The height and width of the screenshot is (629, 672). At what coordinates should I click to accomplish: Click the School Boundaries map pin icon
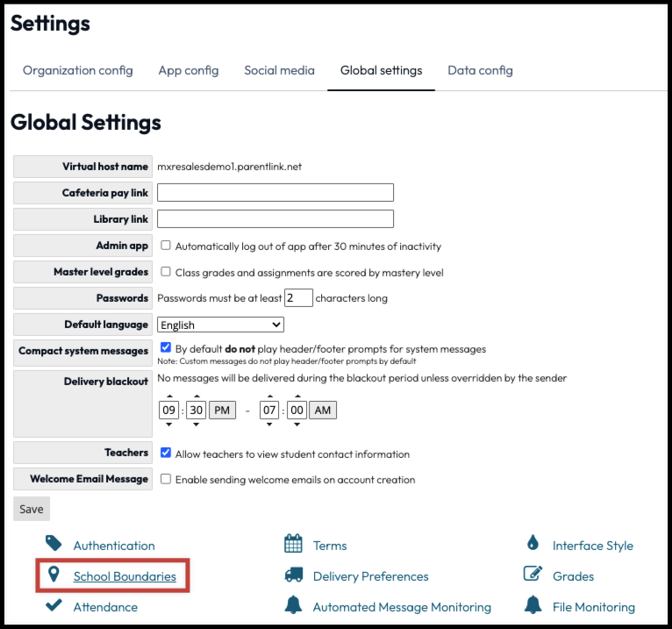[x=54, y=575]
